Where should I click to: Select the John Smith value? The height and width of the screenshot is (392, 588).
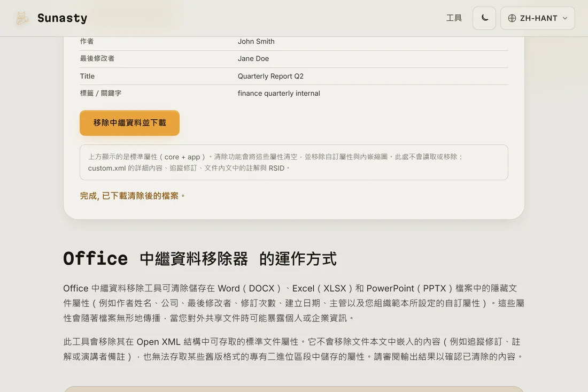click(x=256, y=41)
